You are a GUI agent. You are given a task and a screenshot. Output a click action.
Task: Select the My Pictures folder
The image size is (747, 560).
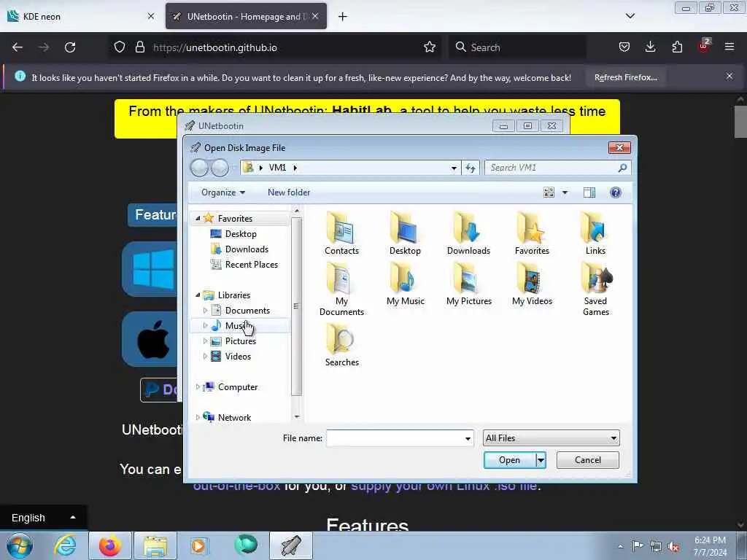tap(469, 284)
